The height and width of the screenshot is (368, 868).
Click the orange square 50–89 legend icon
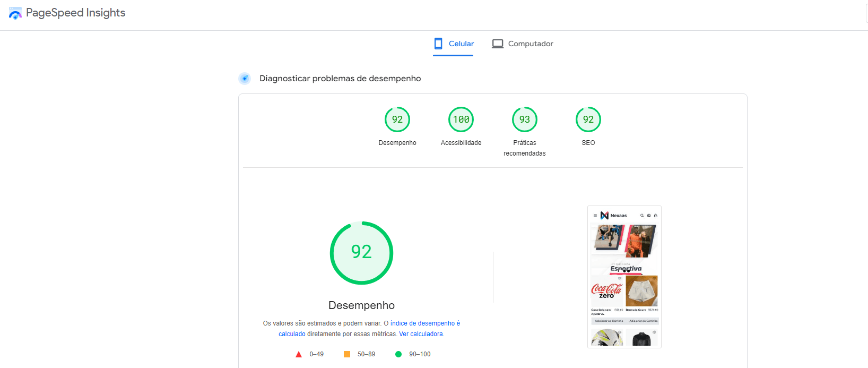[347, 354]
